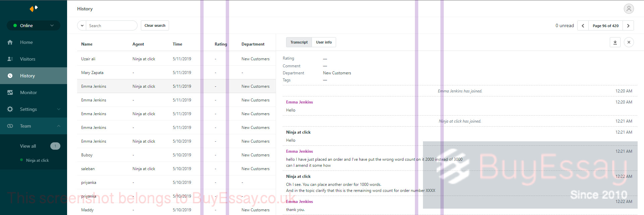Open the Maddy chat row

[176, 210]
